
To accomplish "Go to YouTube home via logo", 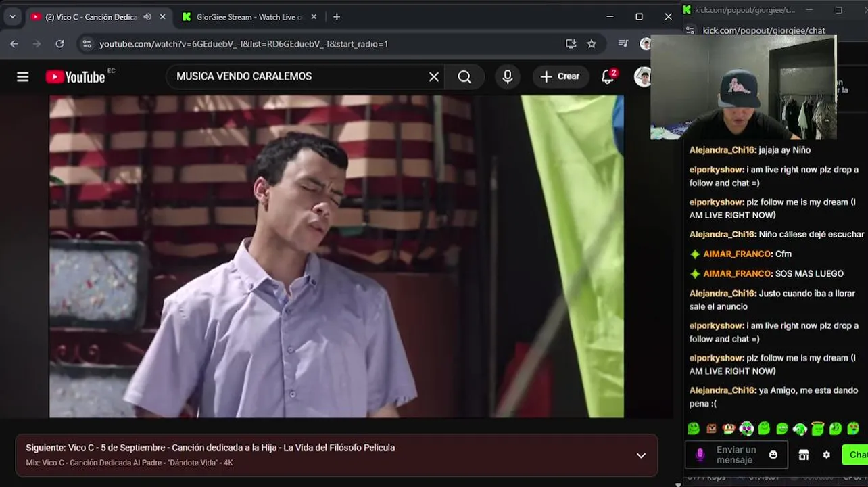I will [x=76, y=77].
